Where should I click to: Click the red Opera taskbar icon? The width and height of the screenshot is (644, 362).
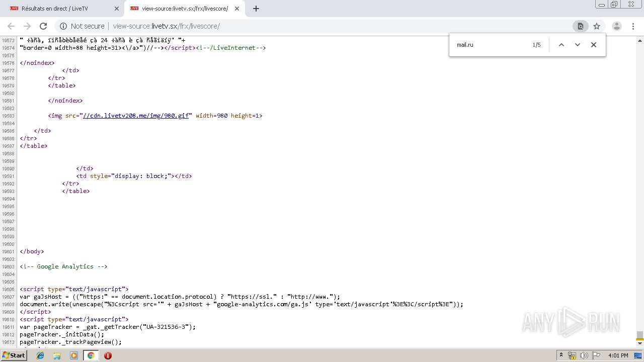click(x=108, y=355)
